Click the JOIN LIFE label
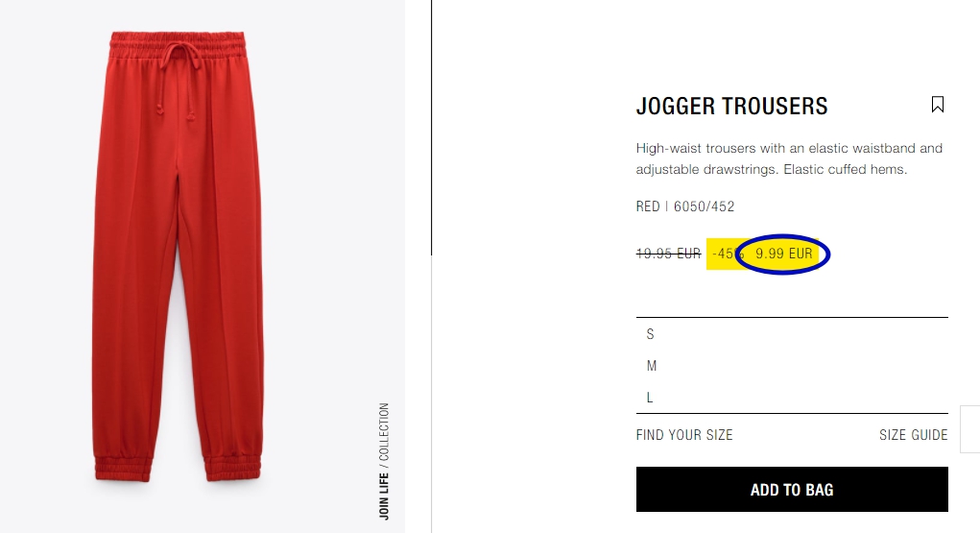This screenshot has width=980, height=533. pyautogui.click(x=384, y=497)
